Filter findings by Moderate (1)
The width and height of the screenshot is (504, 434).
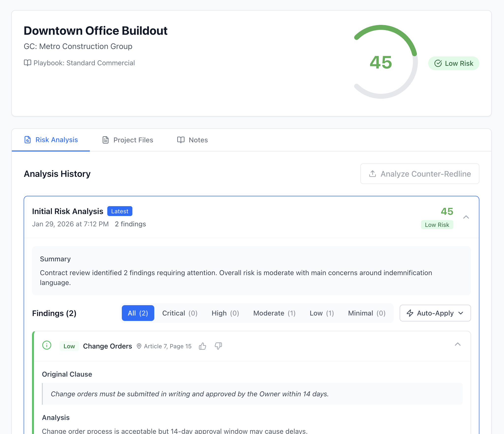pyautogui.click(x=274, y=313)
